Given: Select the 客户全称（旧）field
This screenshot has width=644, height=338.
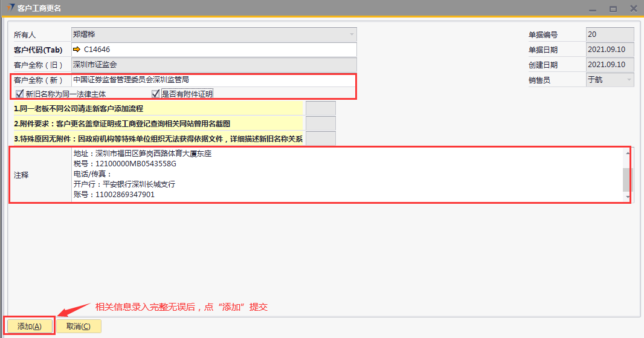Looking at the screenshot, I should tap(213, 64).
